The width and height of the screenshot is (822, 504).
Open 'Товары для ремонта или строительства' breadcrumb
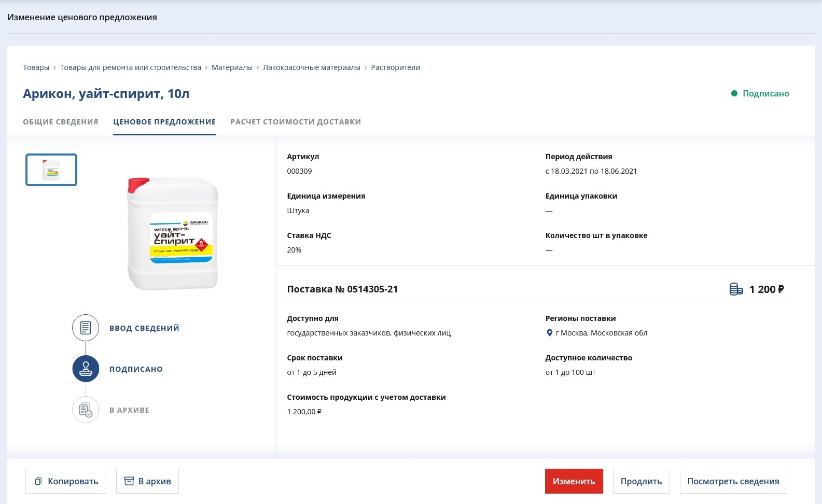coord(130,67)
